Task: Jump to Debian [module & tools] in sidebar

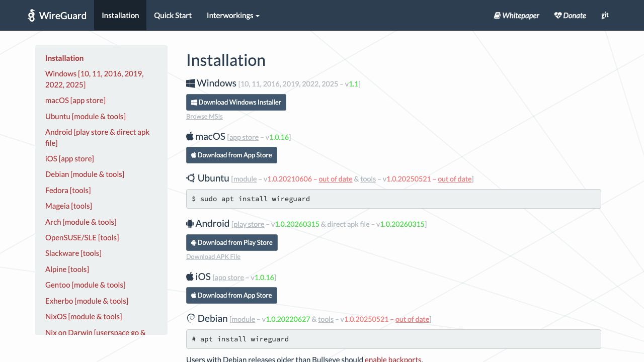Action: pyautogui.click(x=85, y=174)
